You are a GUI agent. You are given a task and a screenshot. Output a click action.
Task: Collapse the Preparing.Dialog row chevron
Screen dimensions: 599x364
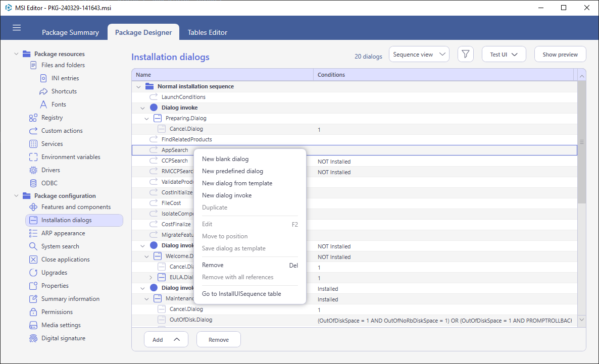146,119
